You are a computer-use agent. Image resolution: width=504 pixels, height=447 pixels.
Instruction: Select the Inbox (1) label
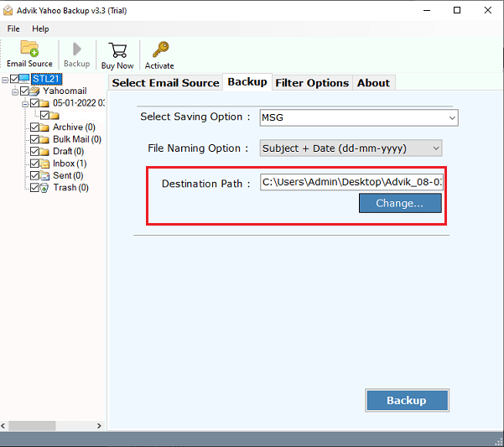pyautogui.click(x=70, y=164)
